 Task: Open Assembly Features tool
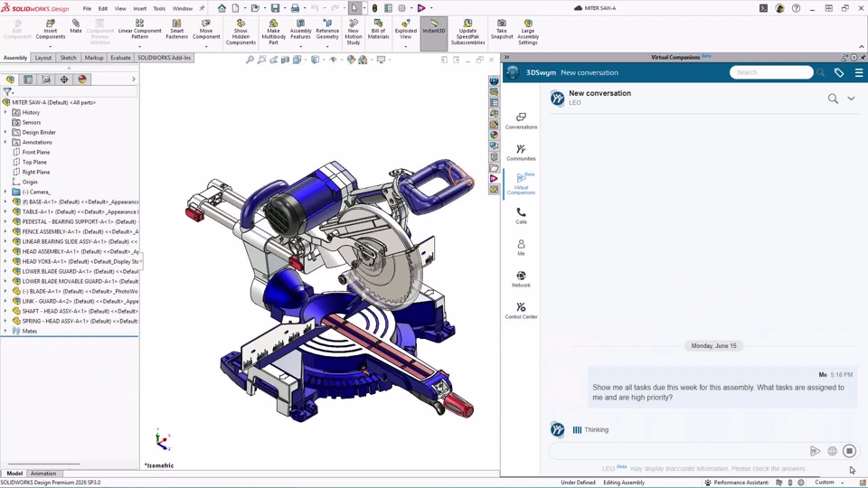(x=300, y=29)
